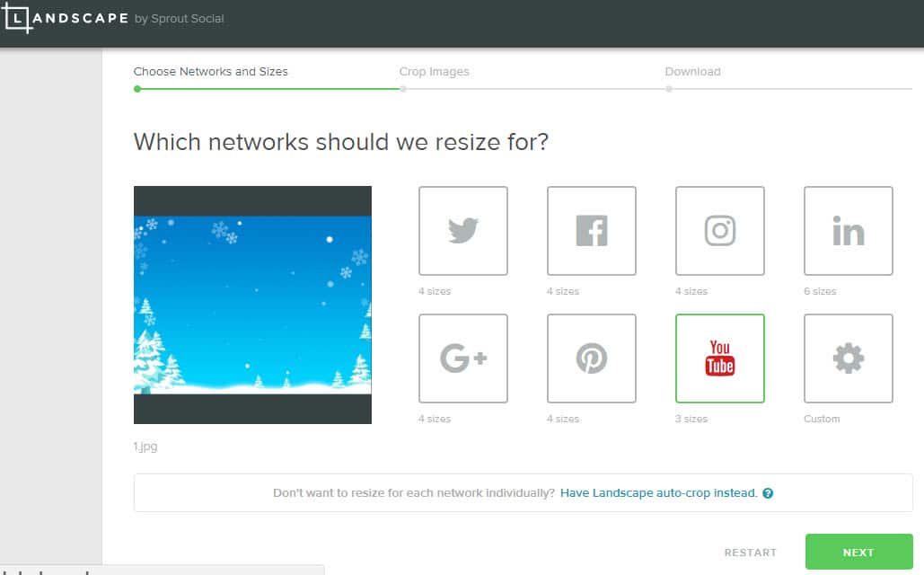Select the LinkedIn network tile
This screenshot has width=924, height=575.
pos(849,231)
